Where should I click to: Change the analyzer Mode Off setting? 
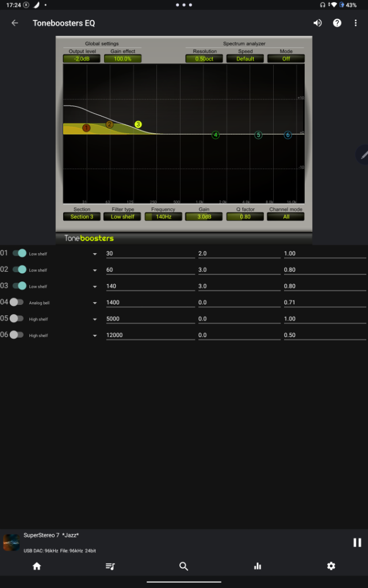[x=286, y=59]
